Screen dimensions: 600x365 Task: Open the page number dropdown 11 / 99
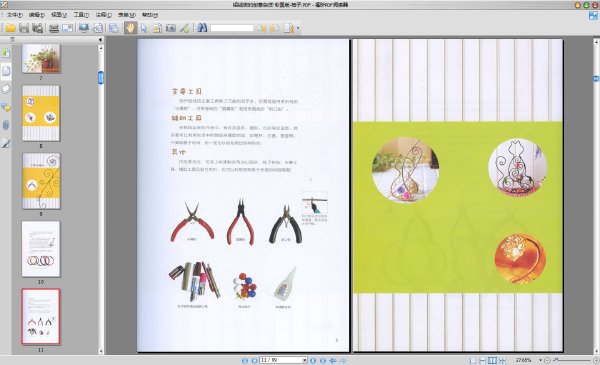click(x=305, y=360)
